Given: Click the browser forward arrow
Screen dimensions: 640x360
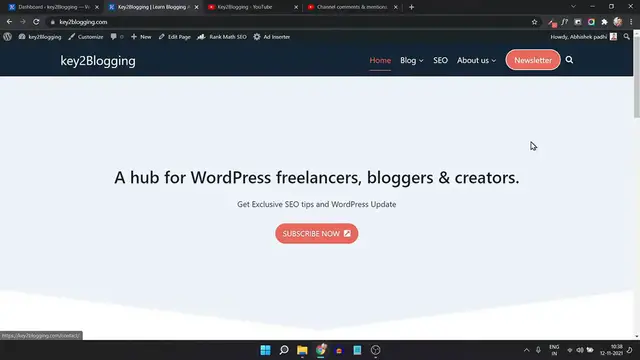Looking at the screenshot, I should (23, 22).
